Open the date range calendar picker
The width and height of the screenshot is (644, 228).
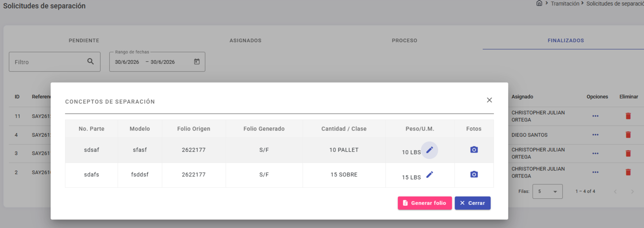(197, 62)
